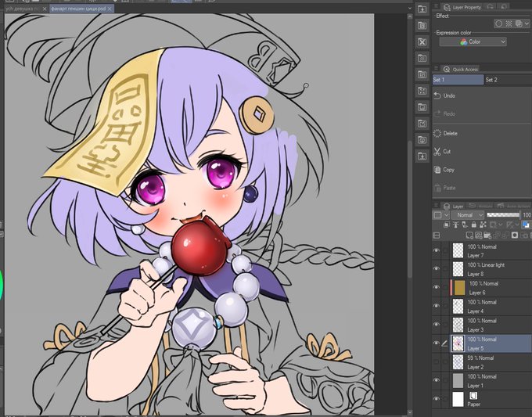Expand the Effect icons dropdown arrow
The image size is (532, 417).
click(527, 23)
